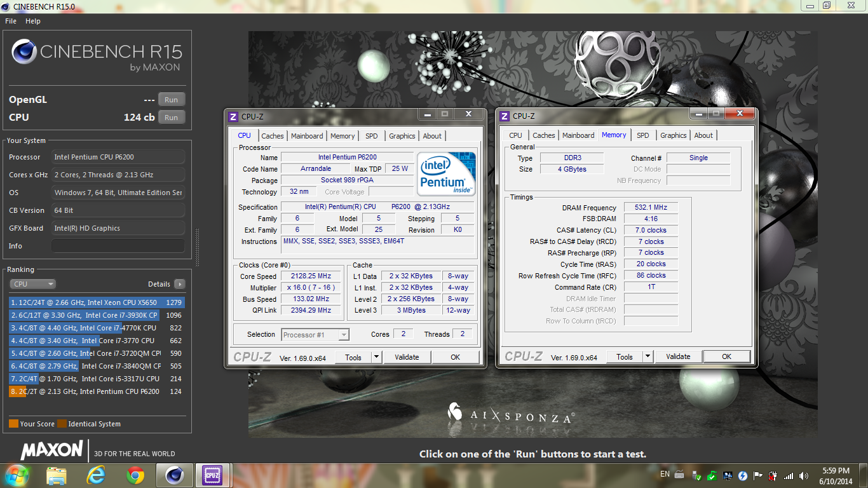The width and height of the screenshot is (868, 488).
Task: Open Tools dropdown arrow in Memory window
Action: tap(648, 356)
